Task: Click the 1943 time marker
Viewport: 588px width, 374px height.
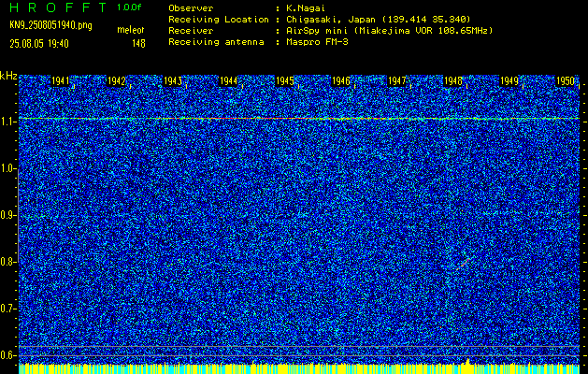Action: (x=173, y=81)
